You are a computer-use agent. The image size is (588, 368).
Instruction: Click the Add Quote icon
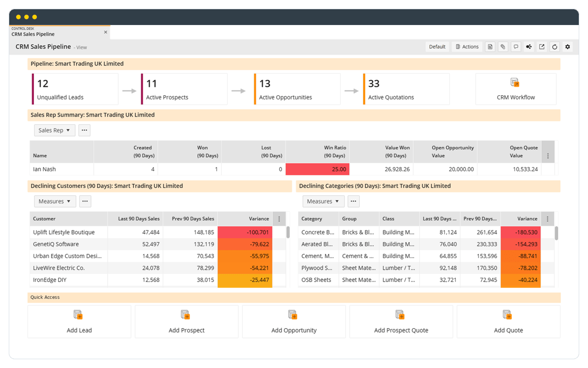point(507,314)
